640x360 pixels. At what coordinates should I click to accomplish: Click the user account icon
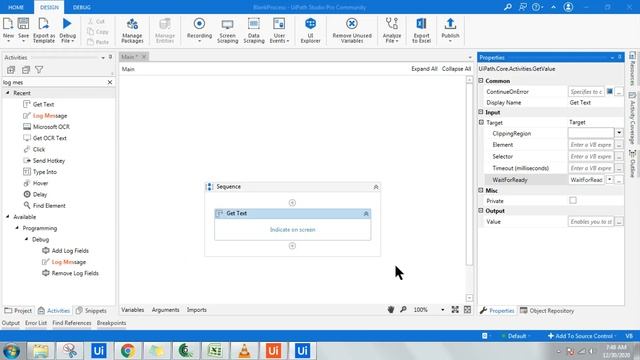(568, 7)
